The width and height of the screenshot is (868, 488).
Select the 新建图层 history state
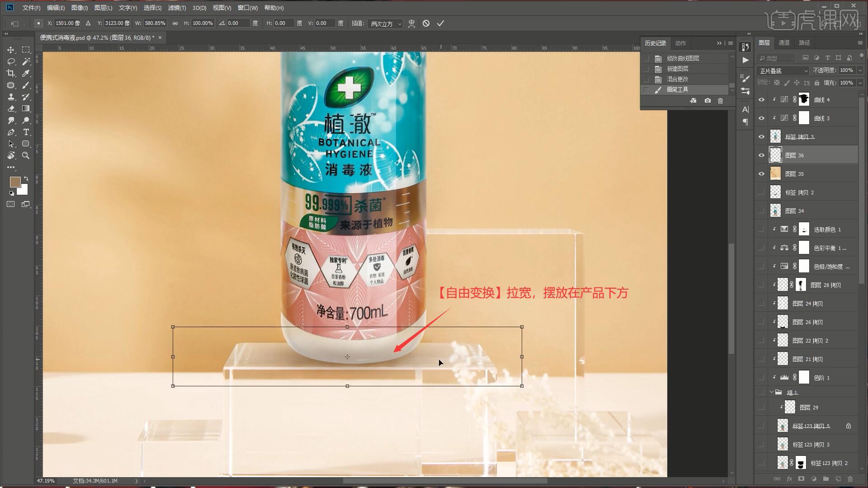click(677, 69)
